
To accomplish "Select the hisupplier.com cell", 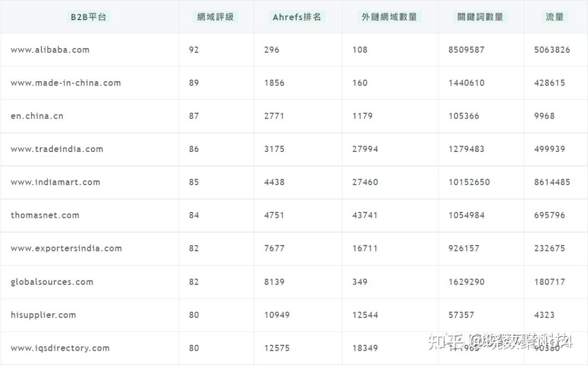I will 43,315.
